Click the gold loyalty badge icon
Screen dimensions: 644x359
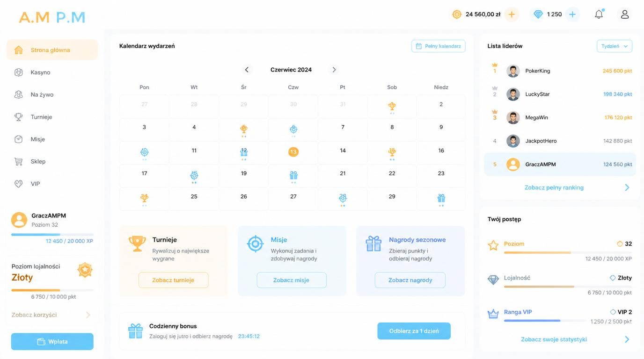[x=85, y=270]
